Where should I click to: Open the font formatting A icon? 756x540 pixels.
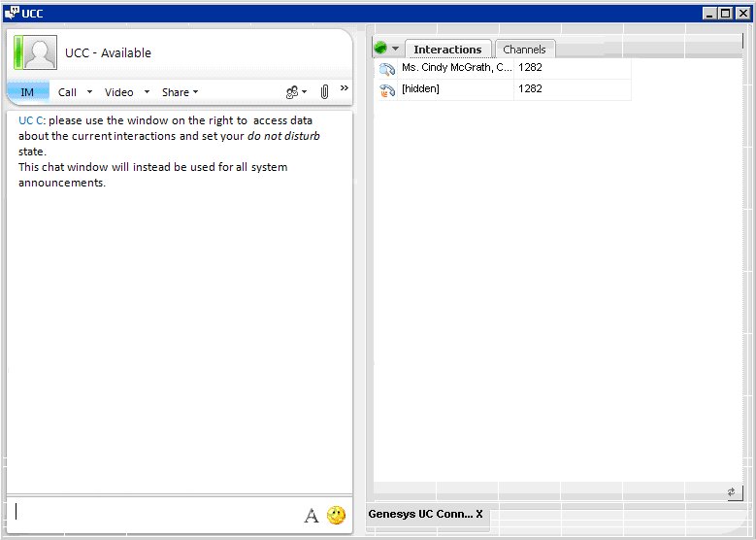pos(311,516)
